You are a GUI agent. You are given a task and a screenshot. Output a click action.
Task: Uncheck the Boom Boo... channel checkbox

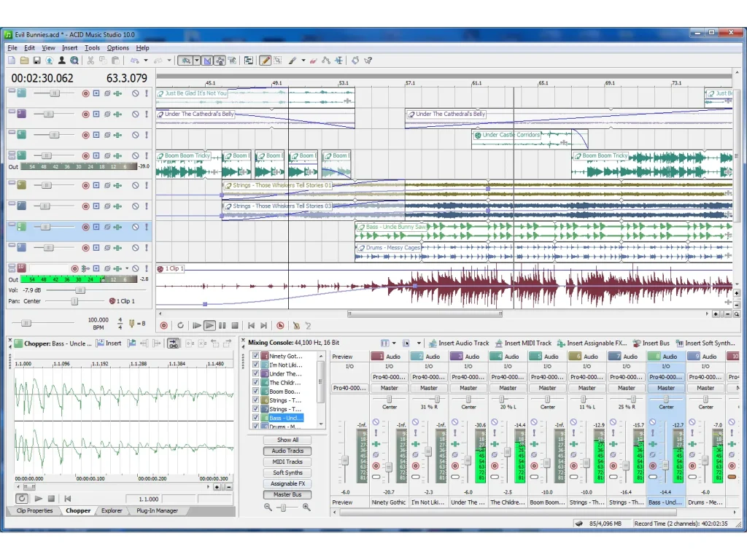click(256, 391)
